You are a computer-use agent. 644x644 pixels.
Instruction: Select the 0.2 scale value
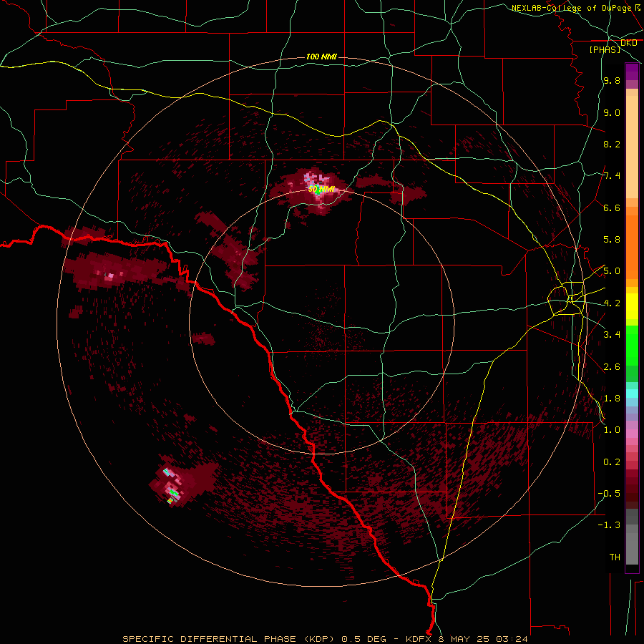point(612,462)
